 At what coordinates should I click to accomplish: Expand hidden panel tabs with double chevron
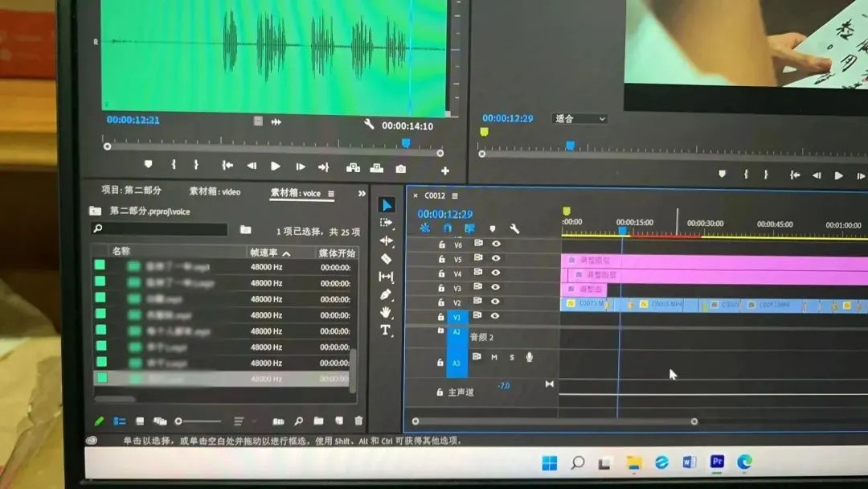tap(362, 193)
